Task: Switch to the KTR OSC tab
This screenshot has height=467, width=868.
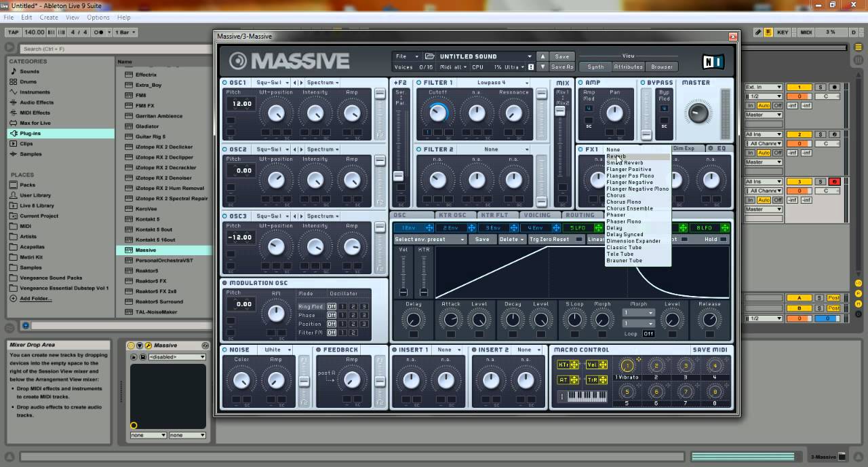Action: click(453, 215)
